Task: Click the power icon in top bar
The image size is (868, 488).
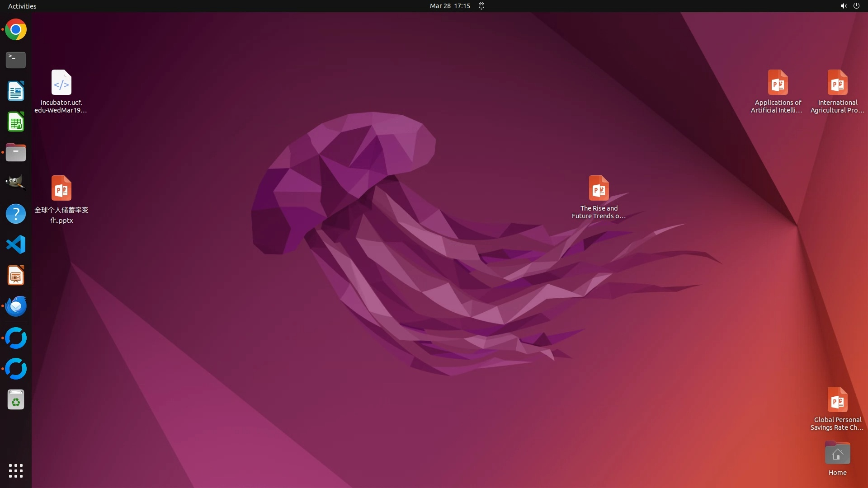Action: tap(856, 6)
